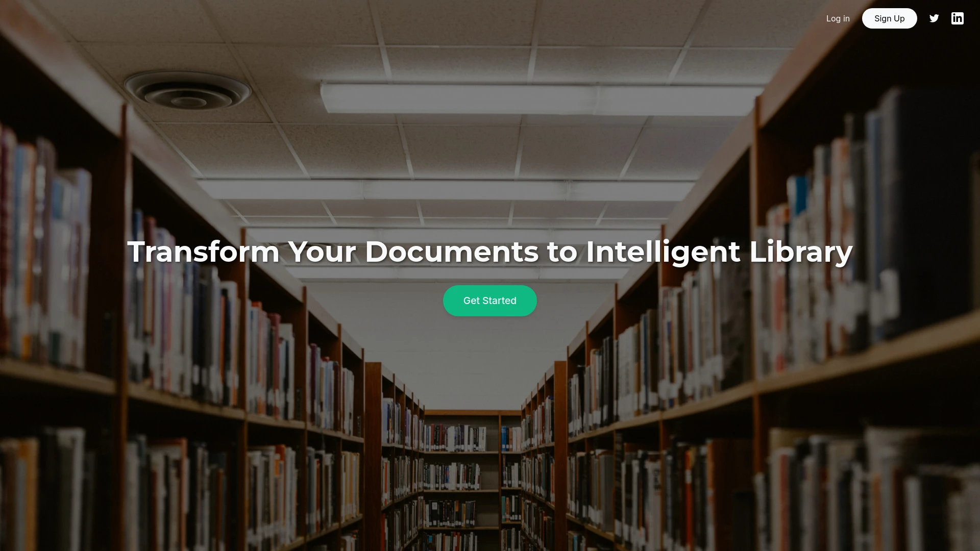980x551 pixels.
Task: Click the Get Started button
Action: click(x=490, y=300)
